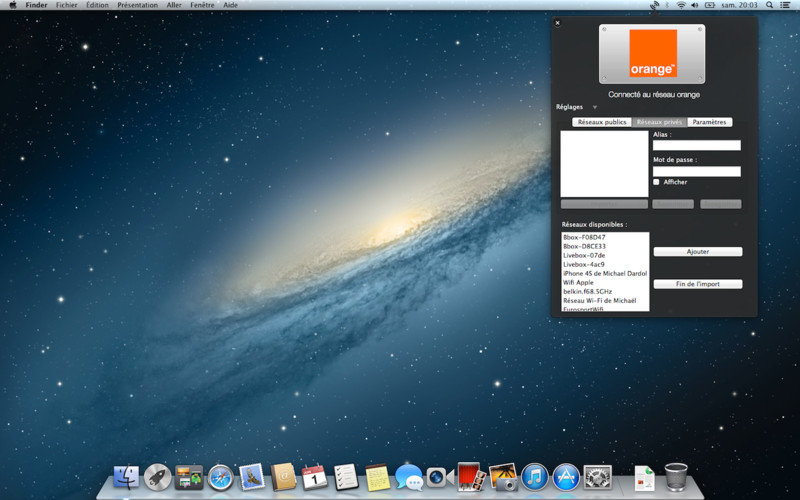Open the volume menu bar icon
This screenshot has width=800, height=500.
click(x=694, y=5)
